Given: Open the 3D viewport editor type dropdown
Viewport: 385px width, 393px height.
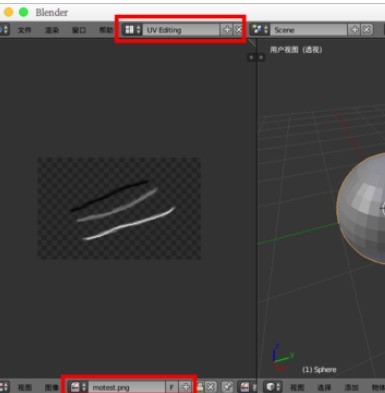Looking at the screenshot, I should (273, 387).
